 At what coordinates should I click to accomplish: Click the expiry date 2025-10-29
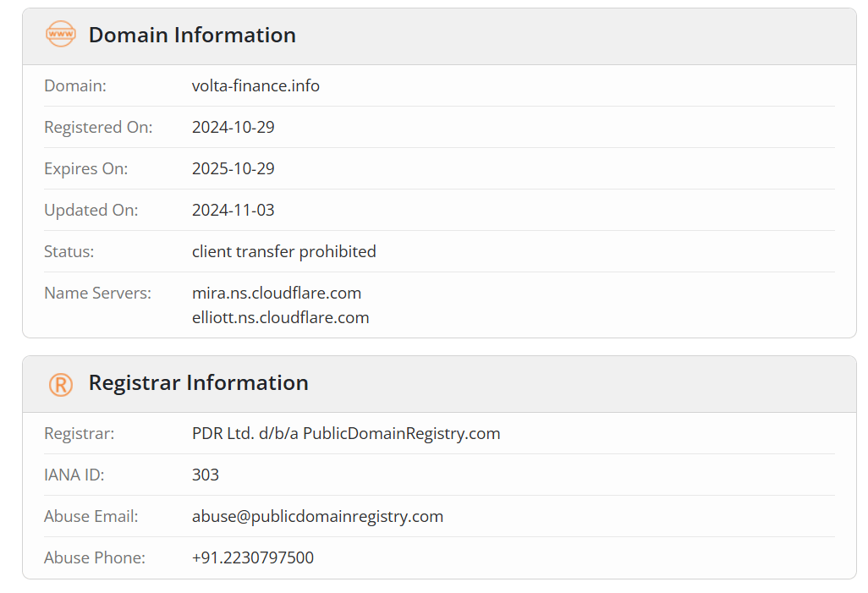point(233,169)
